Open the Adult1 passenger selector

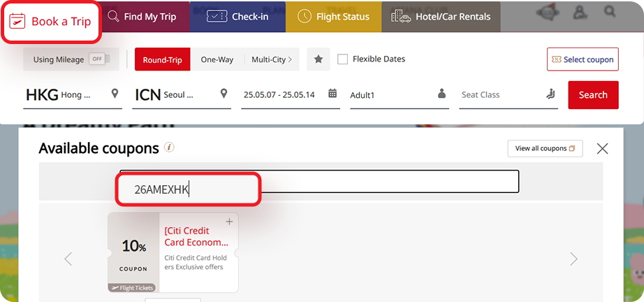click(x=397, y=94)
